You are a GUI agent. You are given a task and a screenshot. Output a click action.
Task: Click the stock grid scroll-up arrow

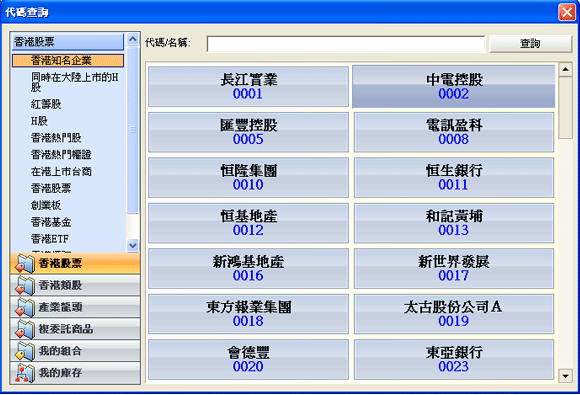[x=565, y=69]
